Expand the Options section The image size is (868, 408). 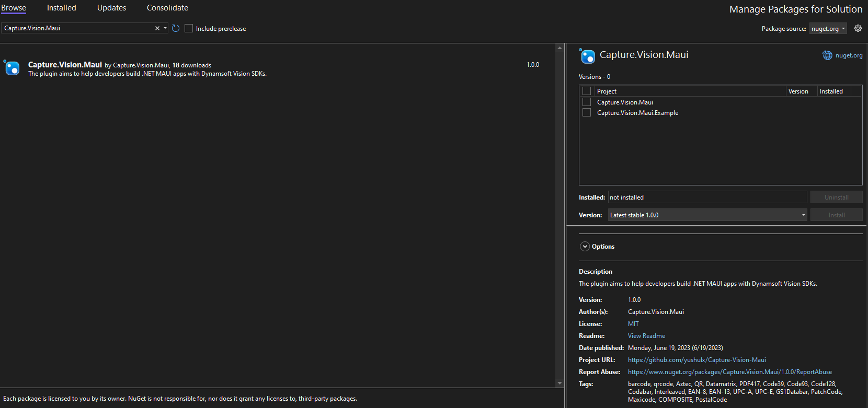(x=585, y=247)
